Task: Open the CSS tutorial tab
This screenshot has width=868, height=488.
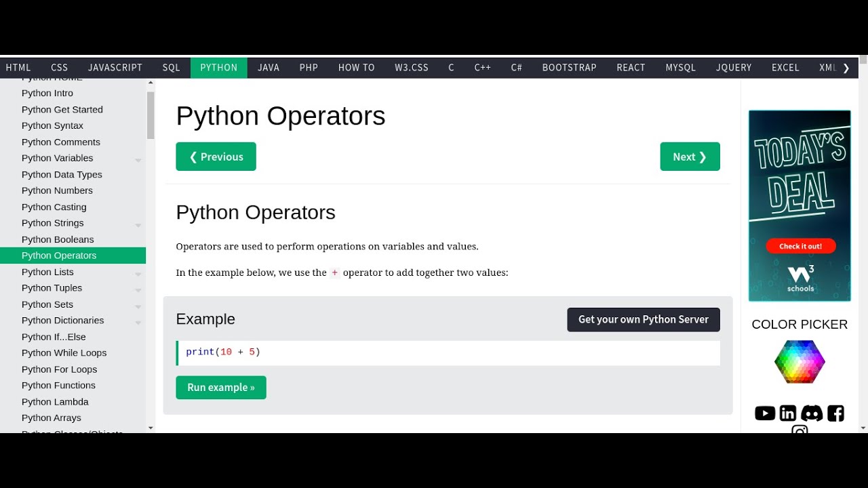Action: pyautogui.click(x=60, y=68)
